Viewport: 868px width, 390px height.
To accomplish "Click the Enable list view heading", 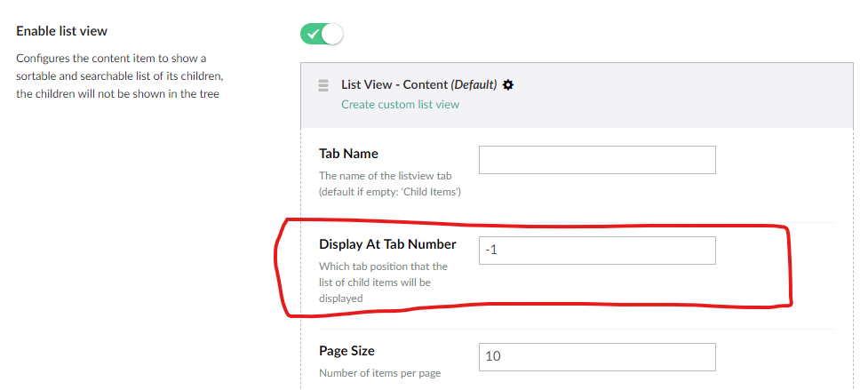I will pyautogui.click(x=61, y=31).
